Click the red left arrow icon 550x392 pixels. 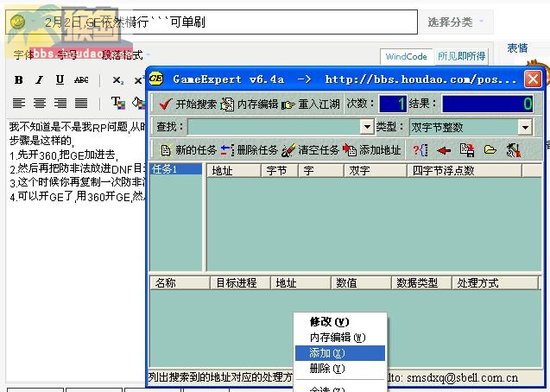pos(444,150)
